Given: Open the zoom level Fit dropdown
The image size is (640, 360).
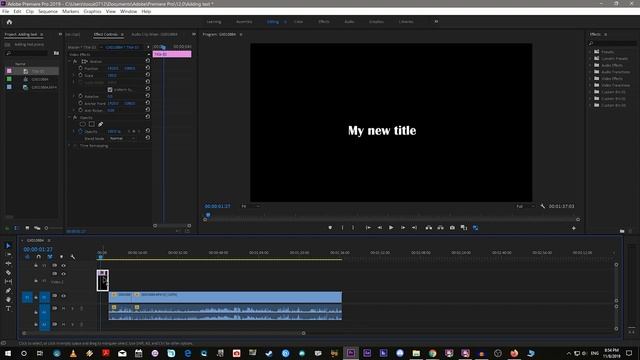Looking at the screenshot, I should coord(250,206).
